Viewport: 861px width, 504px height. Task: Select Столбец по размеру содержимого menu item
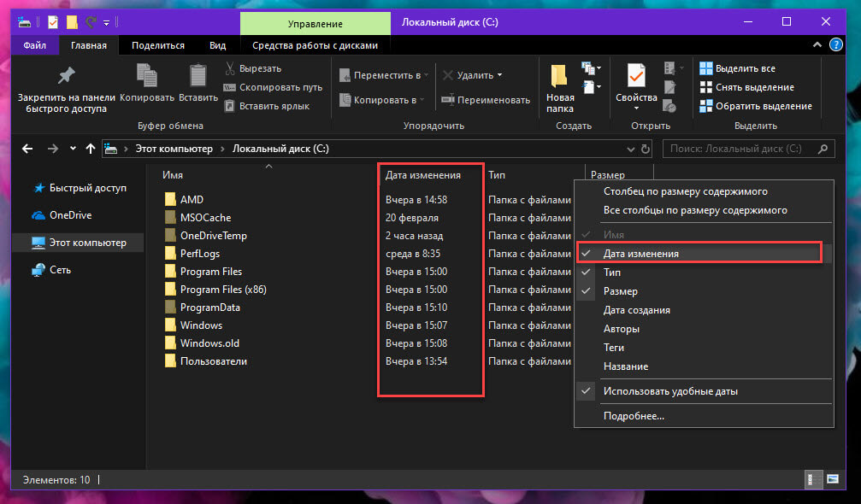tap(704, 191)
